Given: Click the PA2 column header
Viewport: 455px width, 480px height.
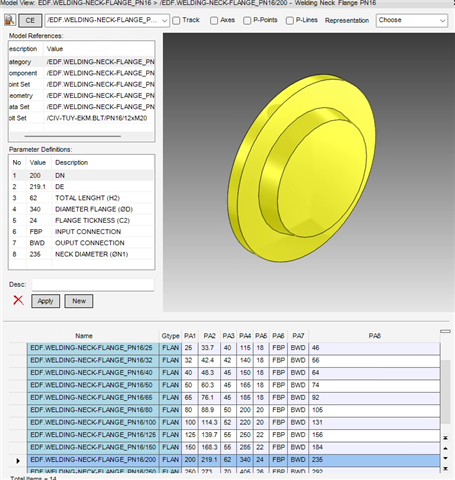Looking at the screenshot, I should (x=209, y=336).
